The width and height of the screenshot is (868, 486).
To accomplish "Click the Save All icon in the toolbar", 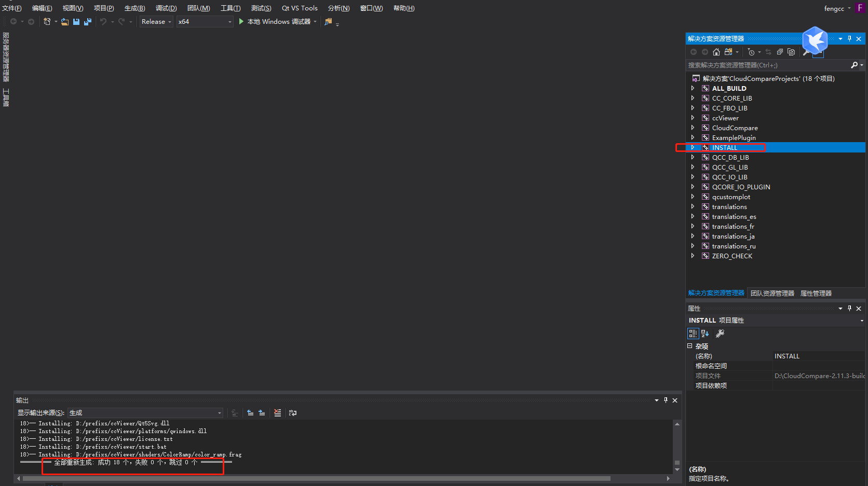I will [x=88, y=22].
